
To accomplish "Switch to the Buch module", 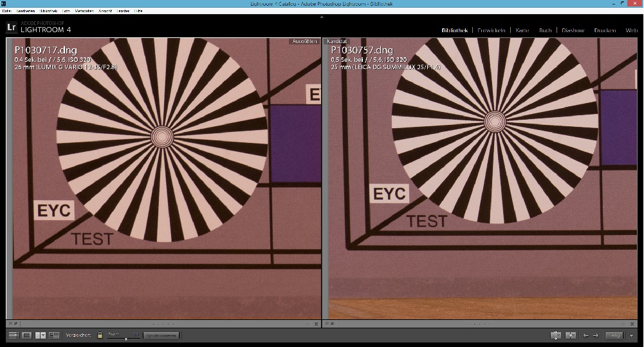I will pyautogui.click(x=546, y=30).
